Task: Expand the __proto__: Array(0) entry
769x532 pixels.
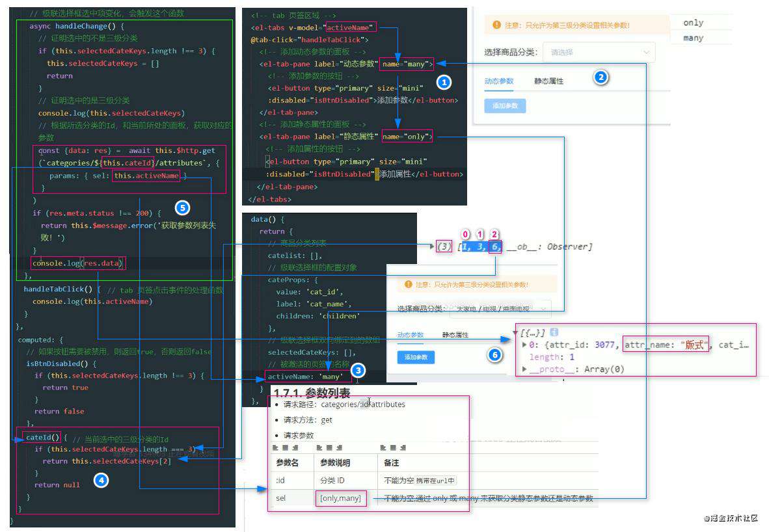Action: coord(525,369)
